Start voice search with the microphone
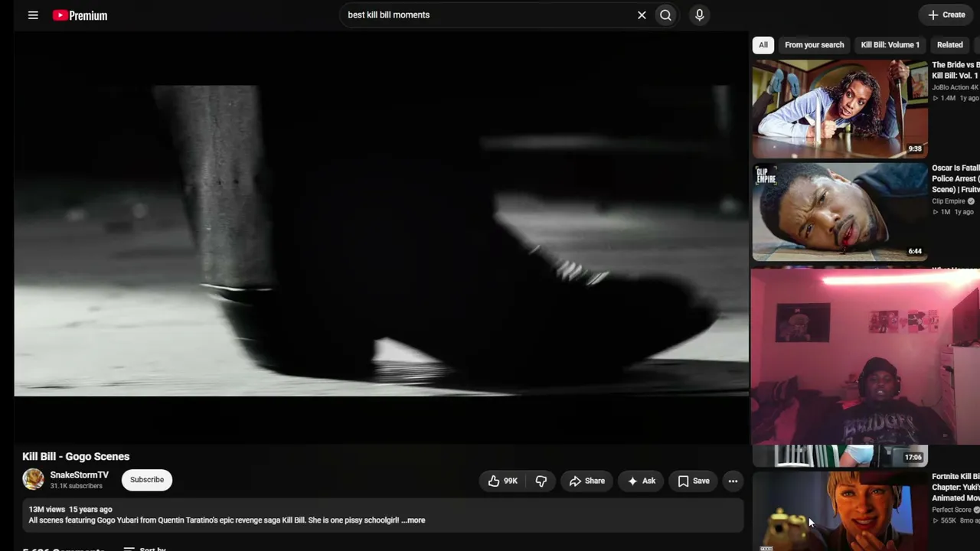 click(699, 15)
